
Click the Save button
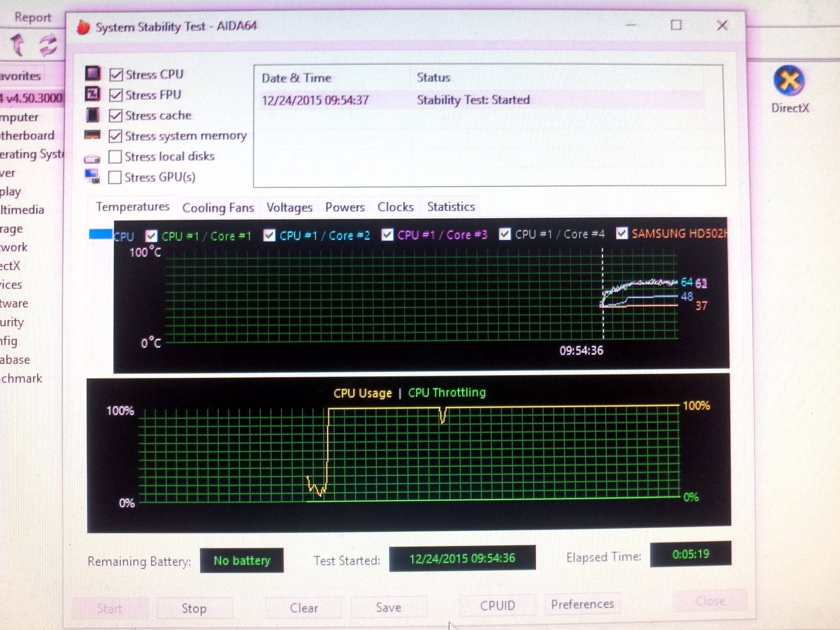coord(388,607)
